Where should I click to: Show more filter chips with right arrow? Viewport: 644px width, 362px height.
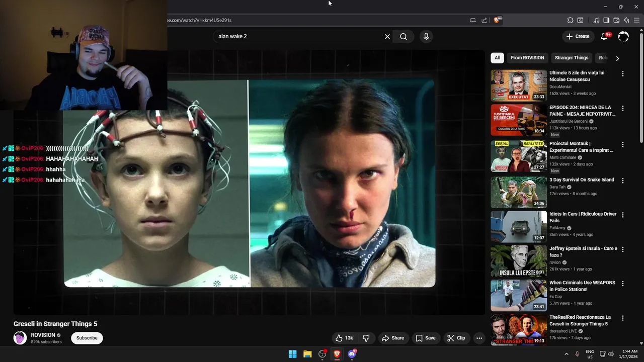(x=617, y=58)
